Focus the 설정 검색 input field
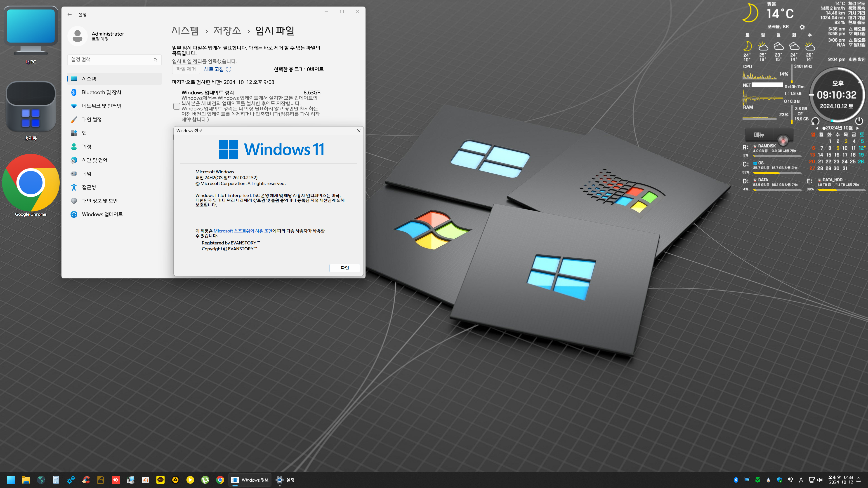Screen dimensions: 868x488 [x=114, y=60]
